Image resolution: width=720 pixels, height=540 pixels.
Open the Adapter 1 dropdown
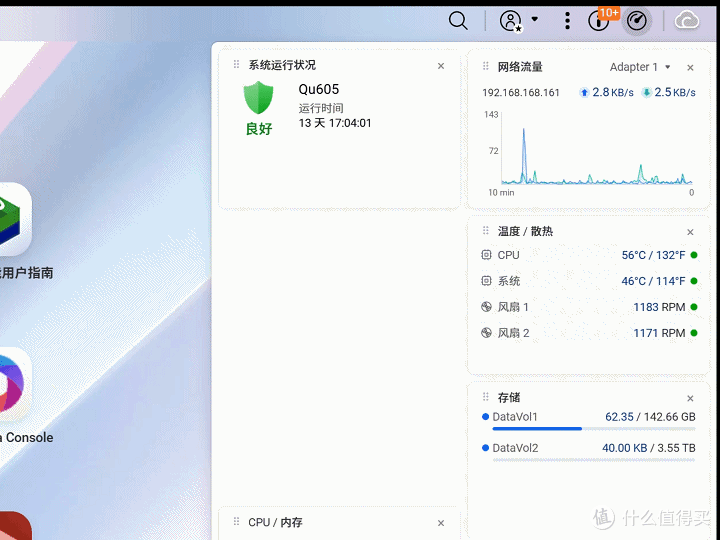coord(640,67)
